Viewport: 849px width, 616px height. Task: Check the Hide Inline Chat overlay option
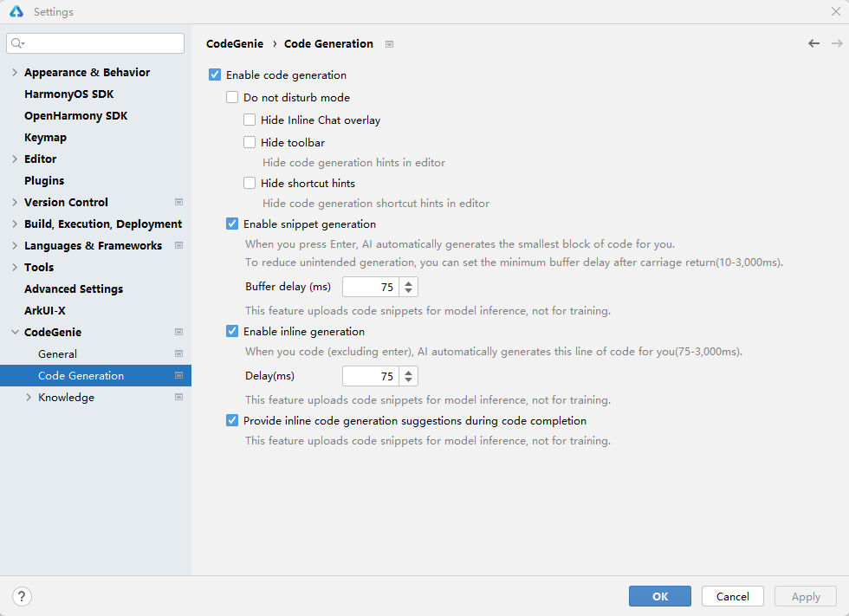coord(250,120)
